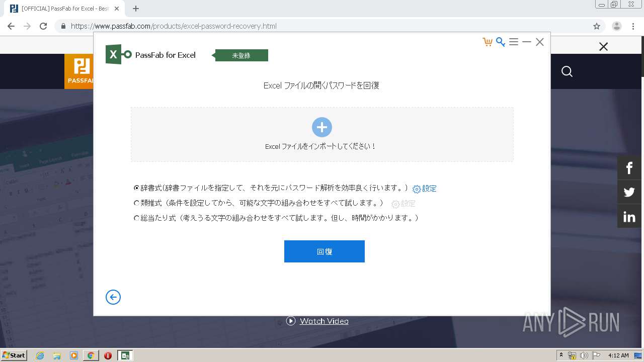The height and width of the screenshot is (362, 644).
Task: Open the Watch Video link
Action: click(x=324, y=321)
